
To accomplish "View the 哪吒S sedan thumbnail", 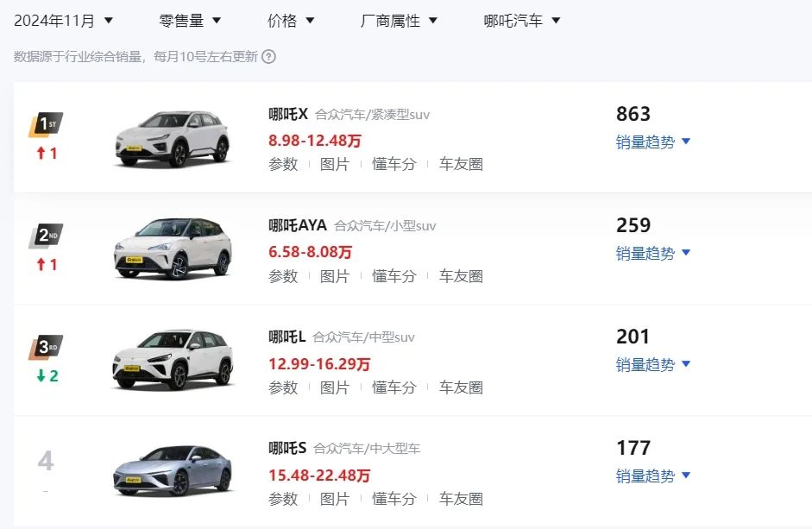I will pyautogui.click(x=173, y=470).
